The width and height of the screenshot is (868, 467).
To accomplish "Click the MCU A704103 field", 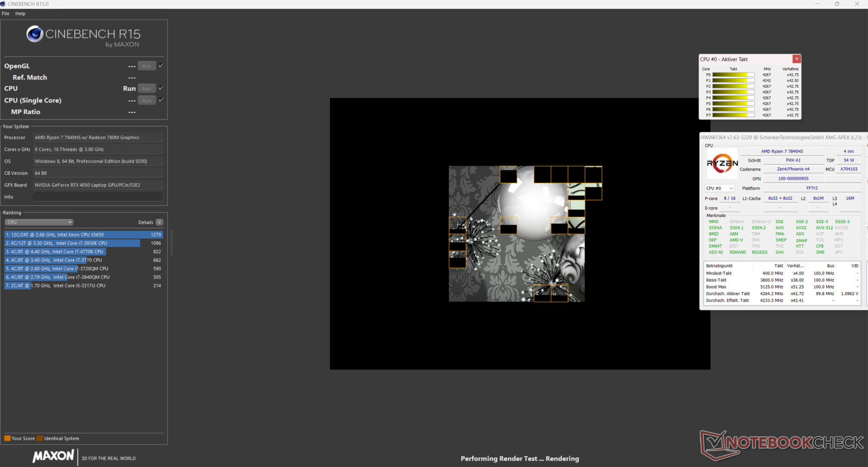I will [849, 169].
